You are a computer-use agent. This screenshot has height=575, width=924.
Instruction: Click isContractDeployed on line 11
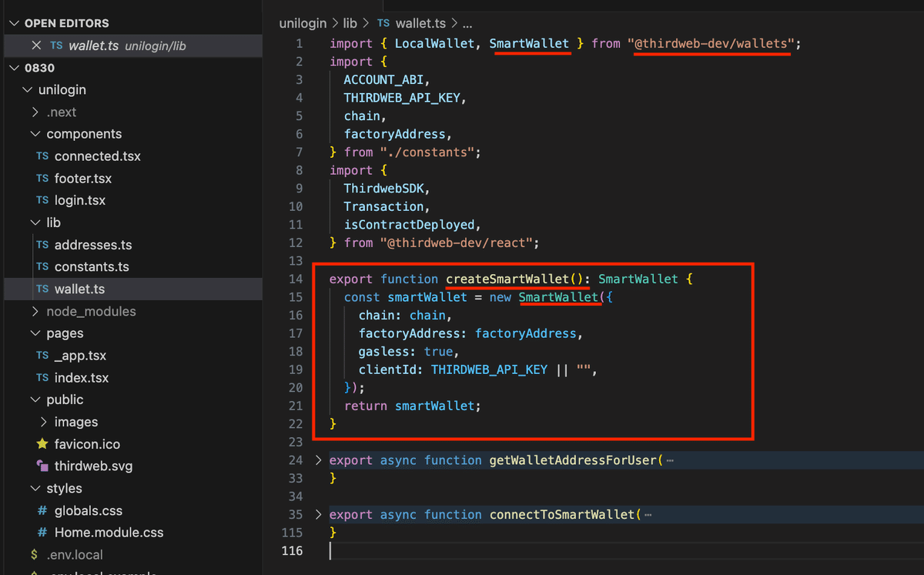pos(408,224)
